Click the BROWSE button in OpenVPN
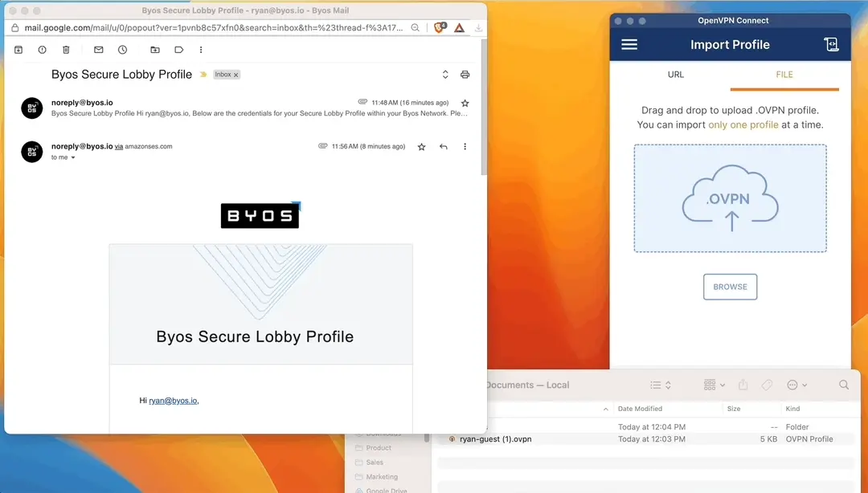868x493 pixels. click(x=730, y=287)
